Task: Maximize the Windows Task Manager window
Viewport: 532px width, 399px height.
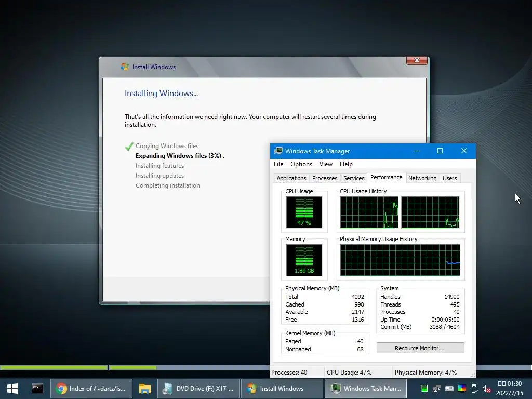Action: (440, 151)
